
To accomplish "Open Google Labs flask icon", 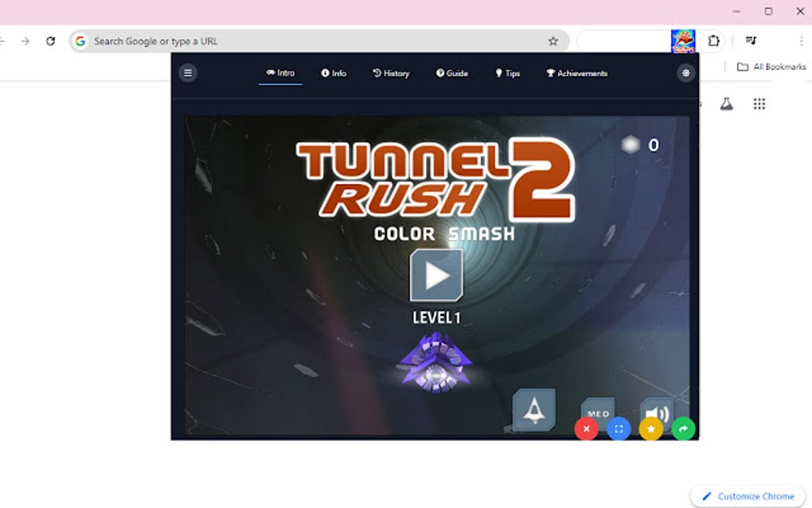I will [x=727, y=104].
